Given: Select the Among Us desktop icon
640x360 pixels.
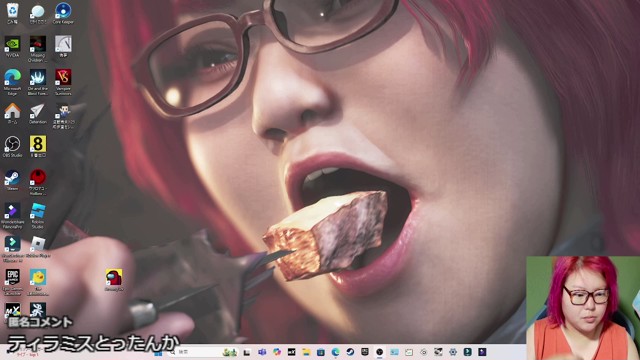Looking at the screenshot, I should (114, 280).
